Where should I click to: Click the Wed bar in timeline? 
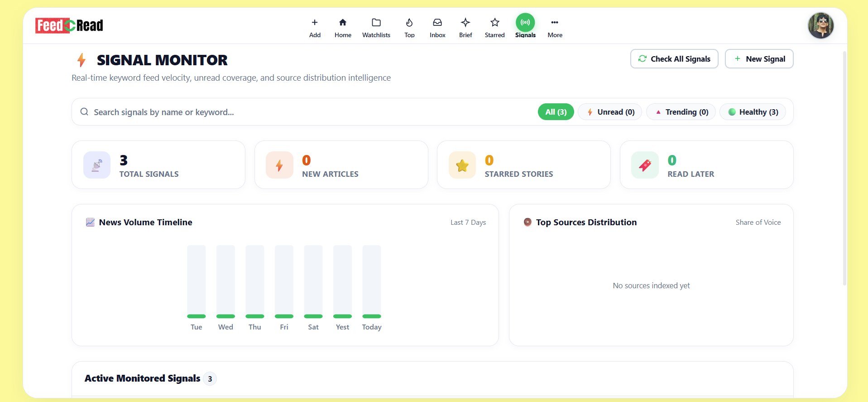coord(225,281)
